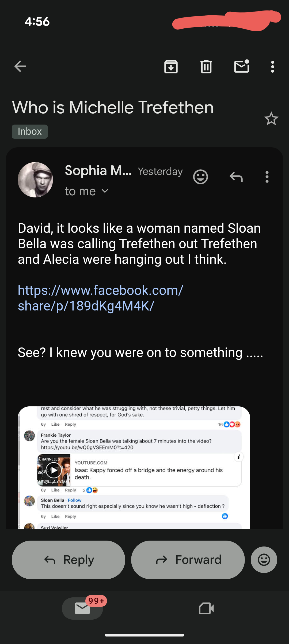The image size is (289, 644).
Task: Open the Facebook share link
Action: [100, 298]
